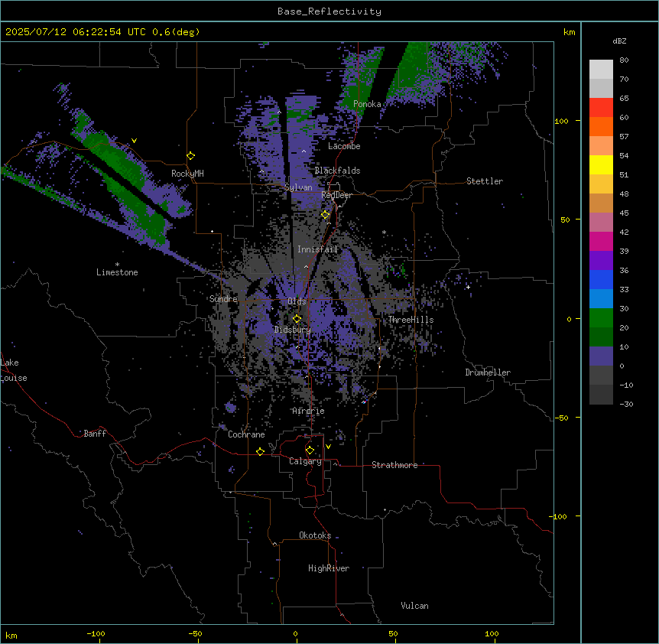659x644 pixels.
Task: Click the yellow v marker northwest of RockyMH
Action: (x=134, y=141)
